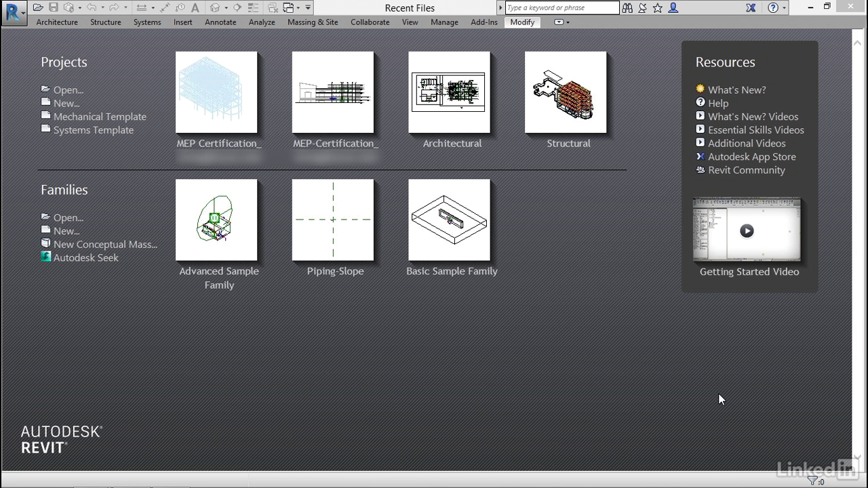Expand the search box arrow beside keyword field

pos(500,7)
